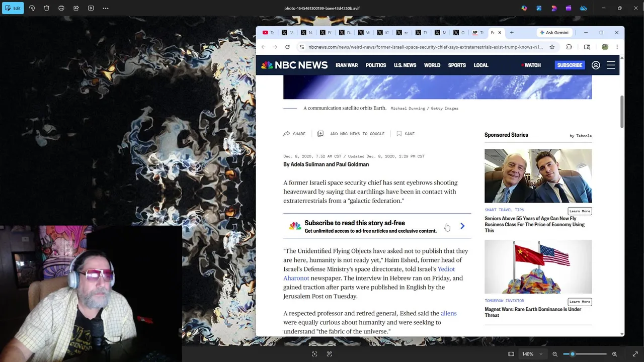The width and height of the screenshot is (644, 362).
Task: Click the Seniors business class ad thumbnail
Action: tap(538, 176)
